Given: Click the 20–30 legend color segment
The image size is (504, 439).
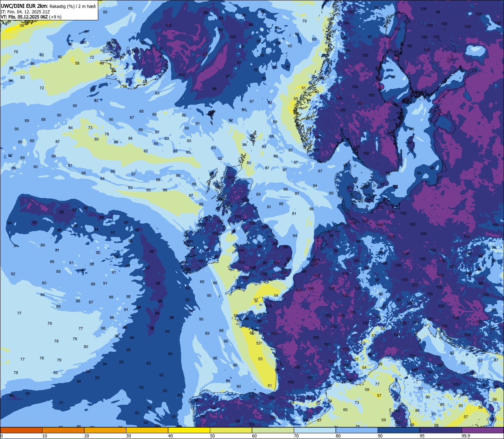Looking at the screenshot, I should click(x=105, y=430).
